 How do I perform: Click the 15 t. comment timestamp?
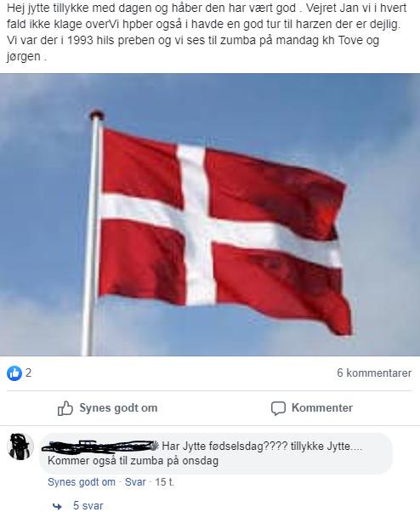[164, 482]
